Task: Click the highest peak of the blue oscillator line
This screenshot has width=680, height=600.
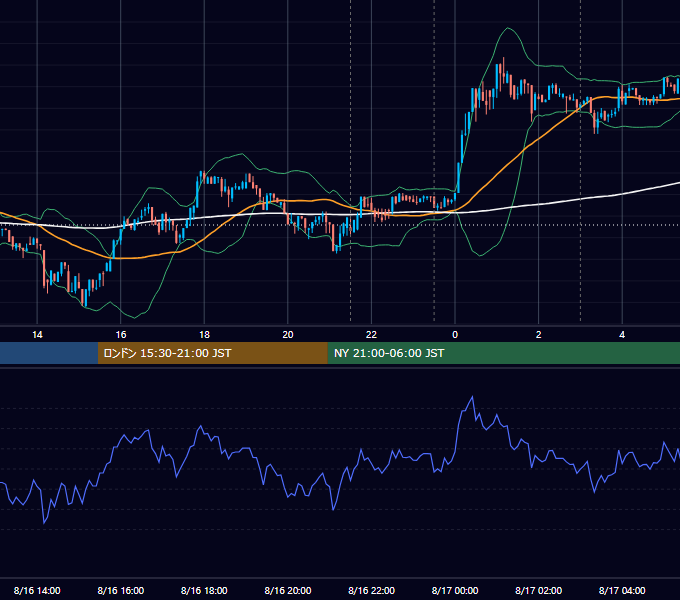Action: point(472,396)
